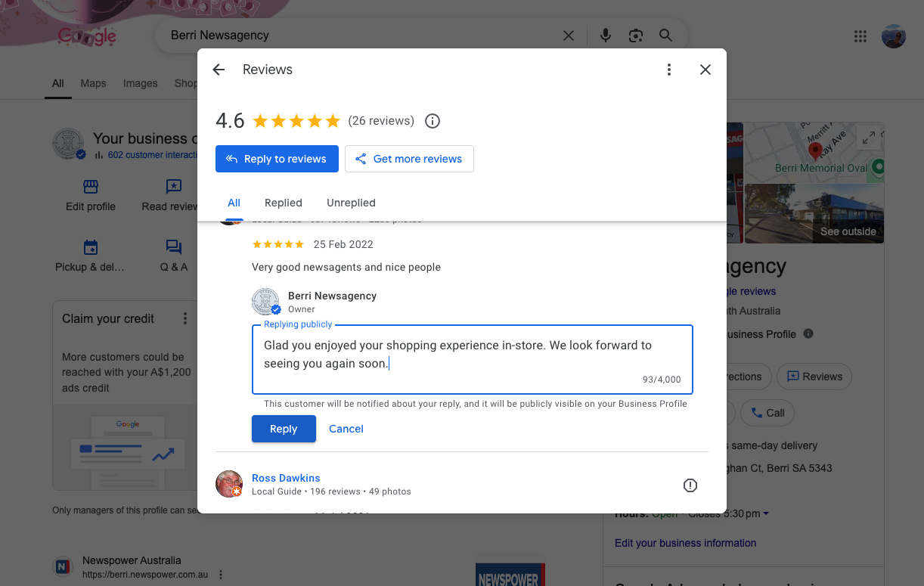This screenshot has height=586, width=924.
Task: Cancel the reply draft
Action: pos(346,429)
